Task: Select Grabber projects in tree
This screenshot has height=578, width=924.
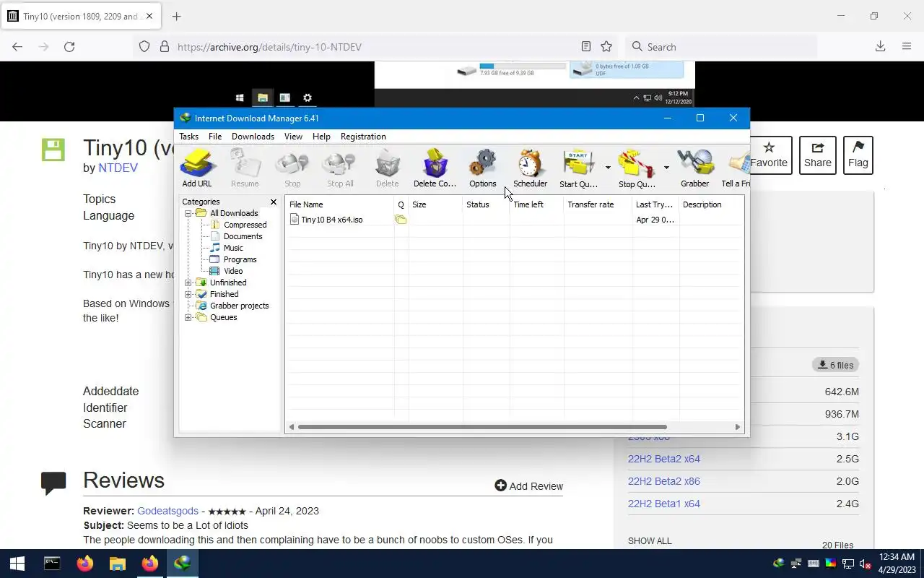Action: (239, 306)
